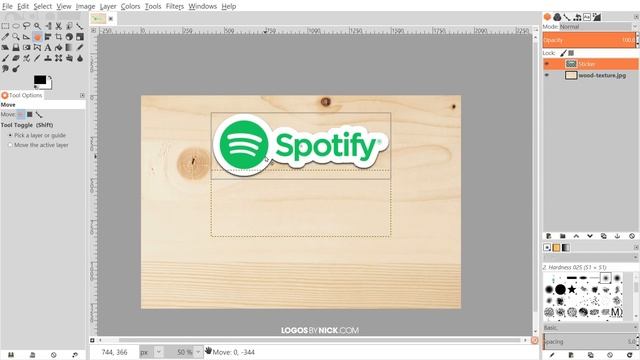
Task: Set move mode to Selection
Action: 30,115
